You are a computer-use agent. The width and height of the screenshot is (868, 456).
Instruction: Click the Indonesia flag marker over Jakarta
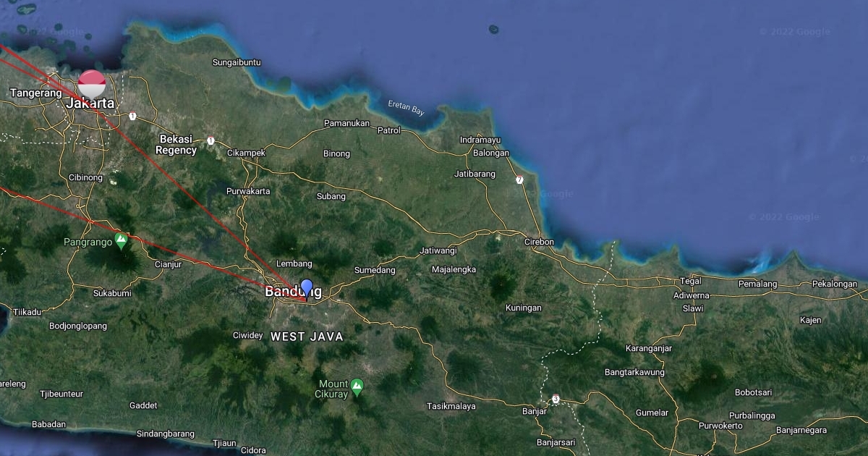coord(92,84)
